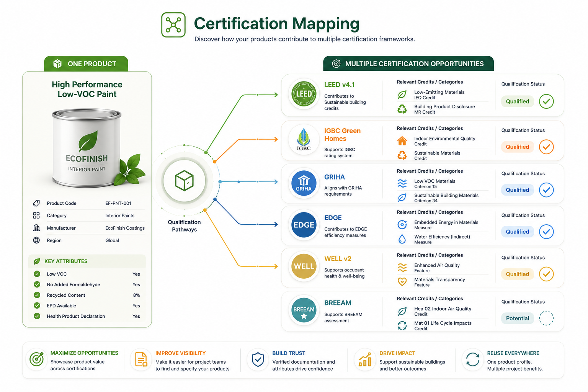Click the Region globe icon

(36, 240)
